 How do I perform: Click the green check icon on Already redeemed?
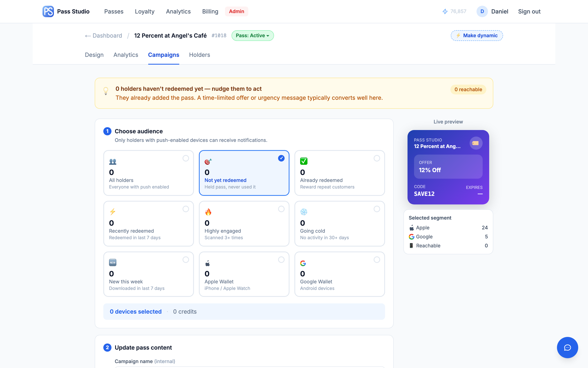[x=304, y=161]
